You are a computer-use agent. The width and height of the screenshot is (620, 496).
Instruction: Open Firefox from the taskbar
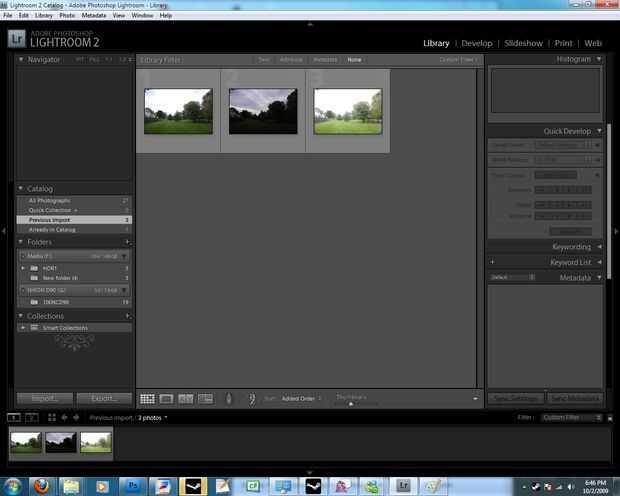pyautogui.click(x=41, y=486)
